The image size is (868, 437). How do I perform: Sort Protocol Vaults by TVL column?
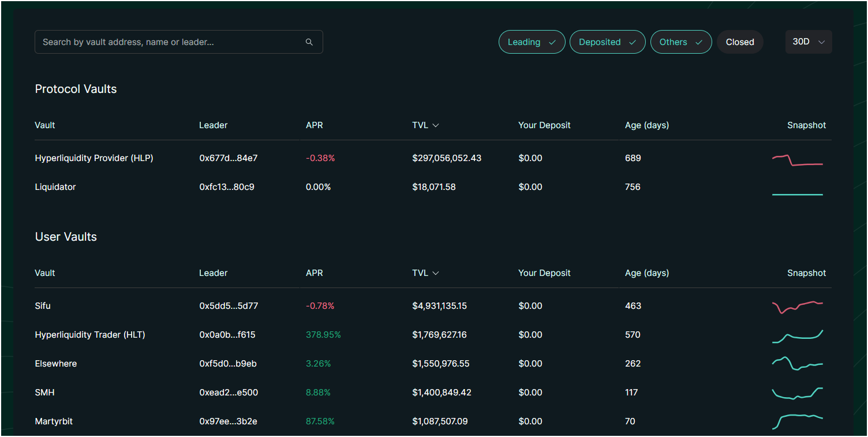pos(425,125)
